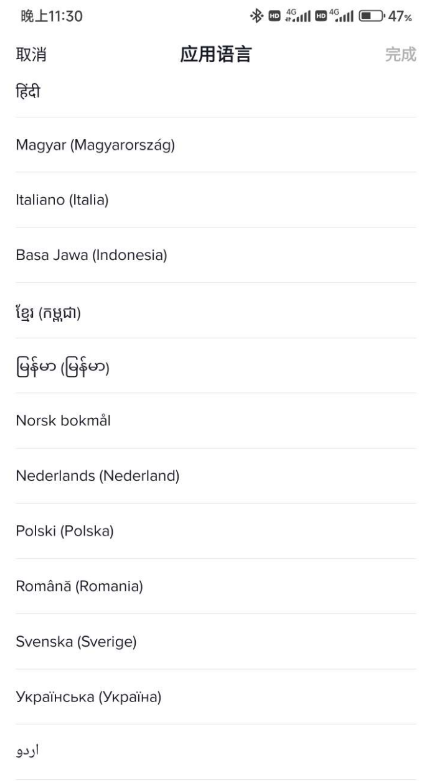Select Norsk bokmål language

[x=216, y=420]
